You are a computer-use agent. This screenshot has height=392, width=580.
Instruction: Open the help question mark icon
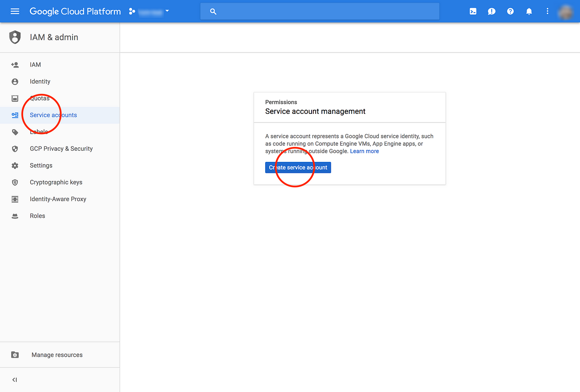510,11
